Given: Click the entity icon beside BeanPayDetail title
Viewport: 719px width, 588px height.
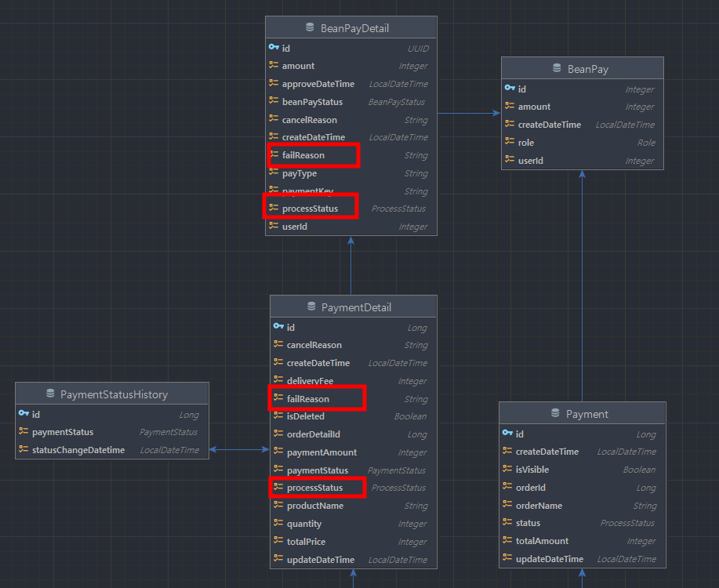Looking at the screenshot, I should [x=311, y=28].
